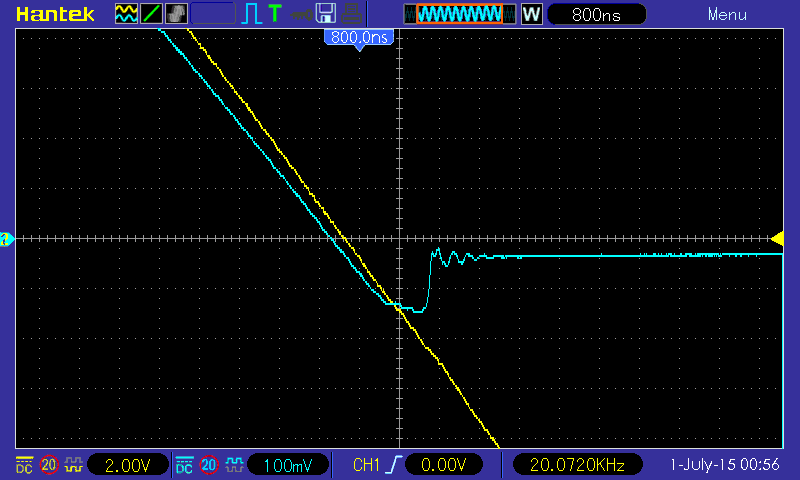Click CH2 20 bandwidth limit icon

[209, 465]
